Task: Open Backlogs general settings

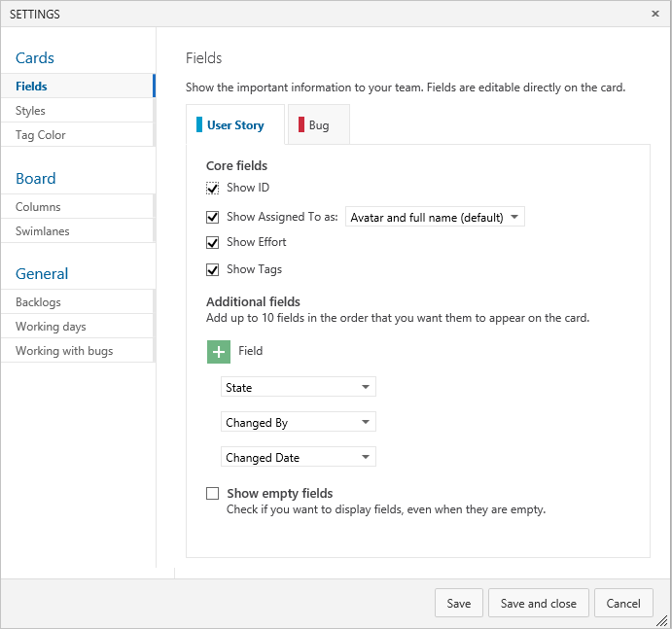Action: coord(78,302)
